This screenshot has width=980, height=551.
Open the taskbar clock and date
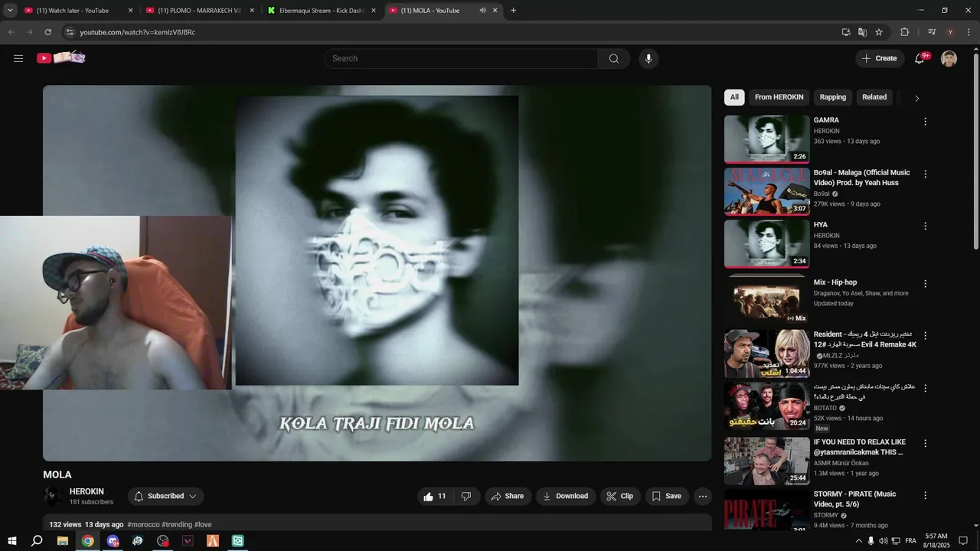point(936,540)
